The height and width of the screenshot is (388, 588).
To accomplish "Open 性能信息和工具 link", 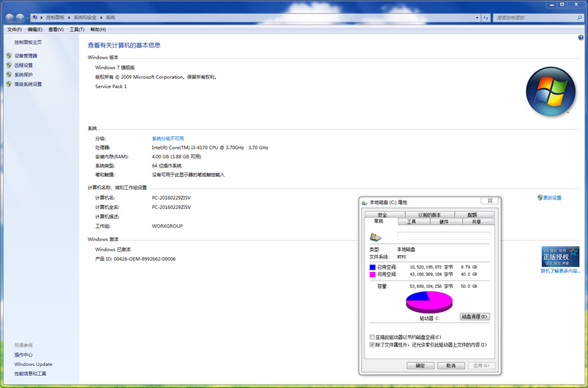I will pos(30,374).
